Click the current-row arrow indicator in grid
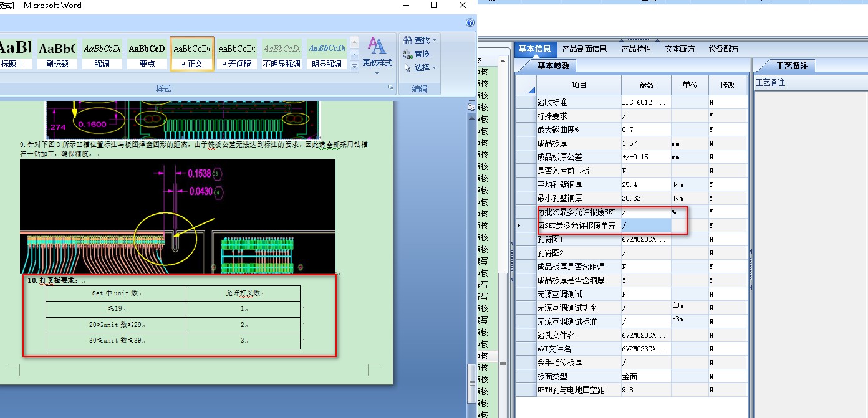Screen dimensions: 868x418 click(x=519, y=226)
